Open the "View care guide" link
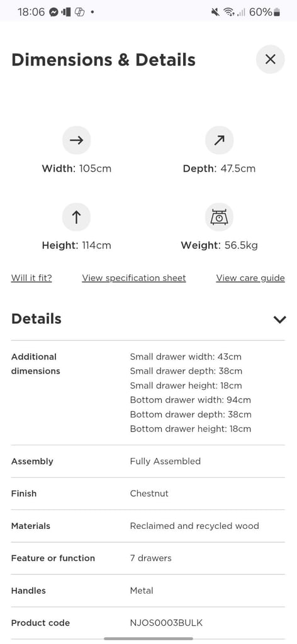Image resolution: width=297 pixels, height=644 pixels. [250, 278]
